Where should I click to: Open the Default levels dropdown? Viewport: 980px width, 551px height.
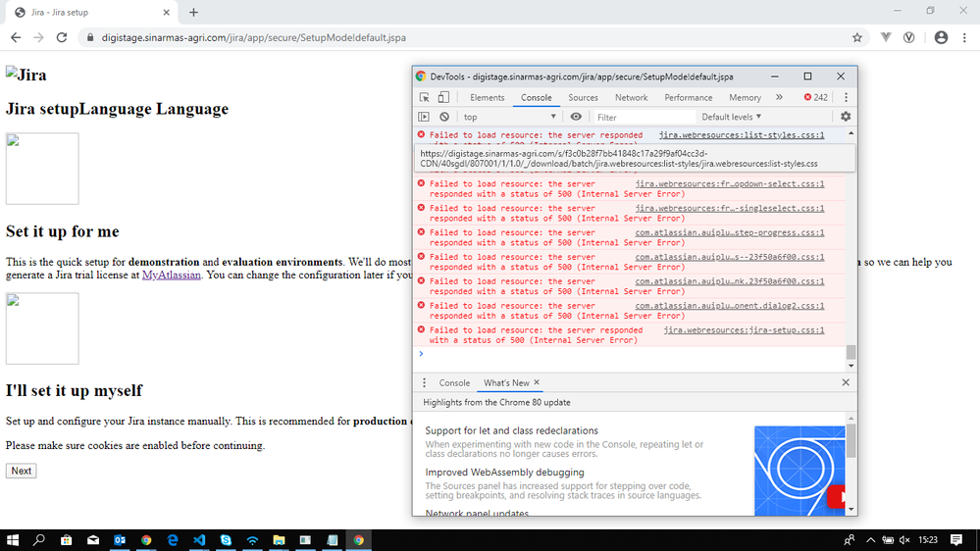click(731, 117)
